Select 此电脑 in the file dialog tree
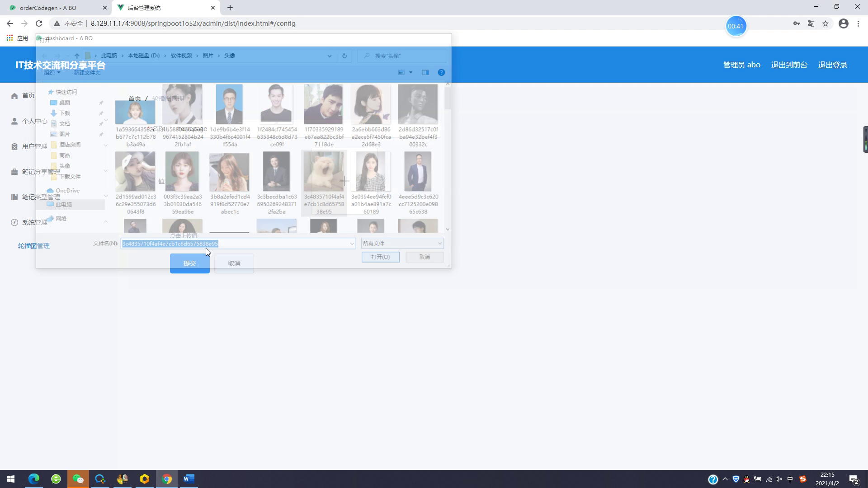Screen dimensions: 868x488 tap(64, 205)
